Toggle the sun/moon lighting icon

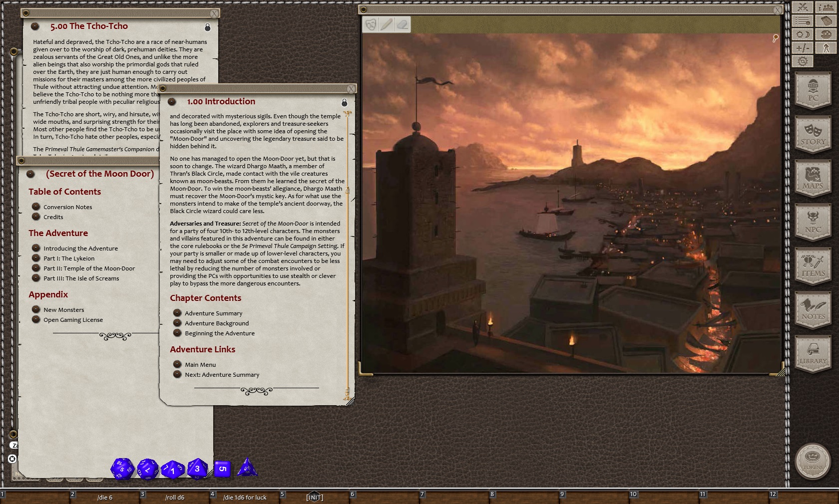pyautogui.click(x=803, y=34)
